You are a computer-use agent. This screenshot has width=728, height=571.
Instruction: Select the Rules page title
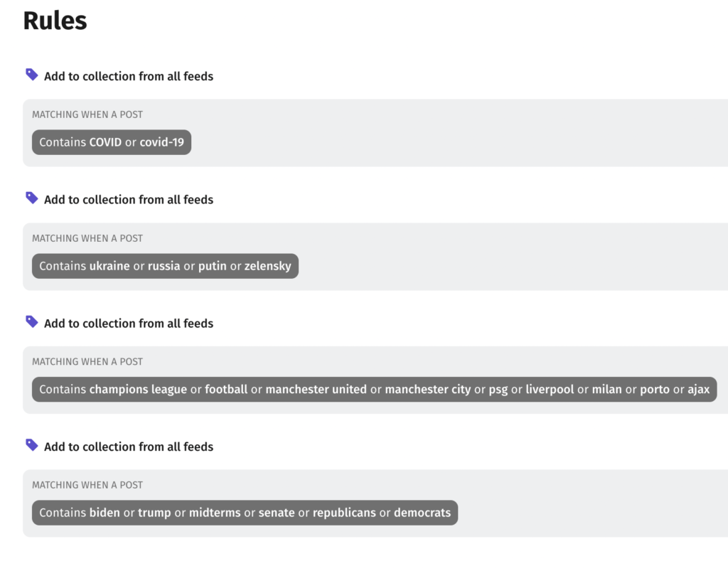[55, 21]
